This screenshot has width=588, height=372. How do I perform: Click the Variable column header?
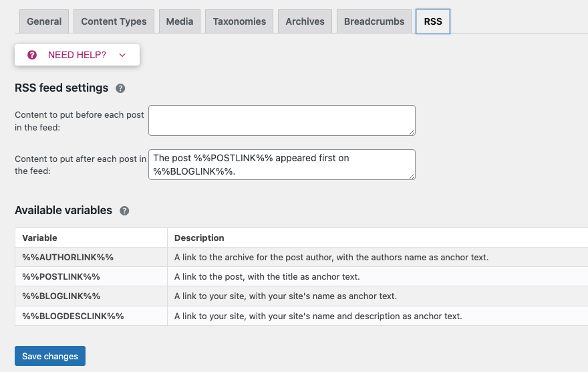point(91,238)
